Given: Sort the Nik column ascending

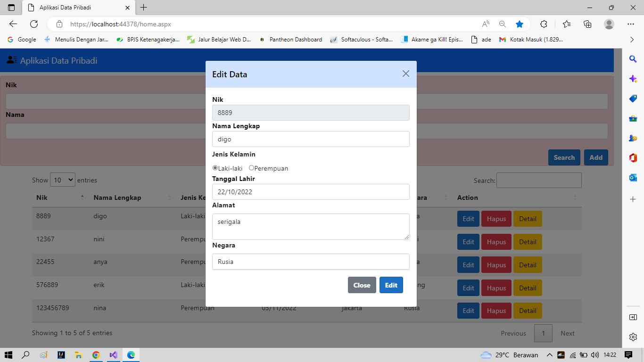Looking at the screenshot, I should coord(82,195).
